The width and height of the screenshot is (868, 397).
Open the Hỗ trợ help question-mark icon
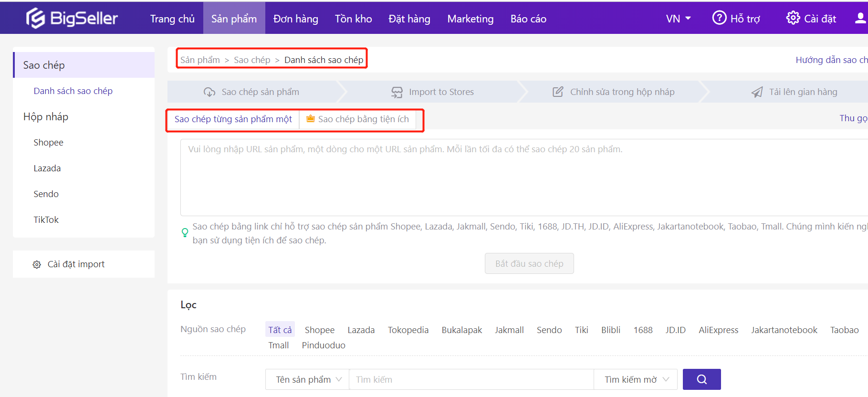(x=719, y=18)
